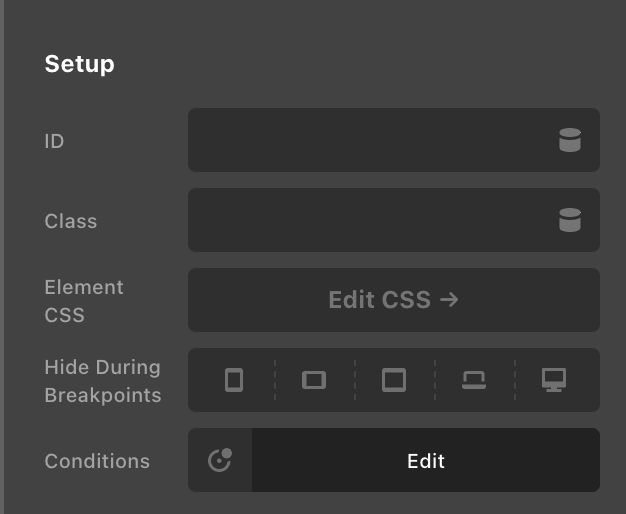The width and height of the screenshot is (626, 514).
Task: Click the panel's left edge divider
Action: [x=2, y=257]
